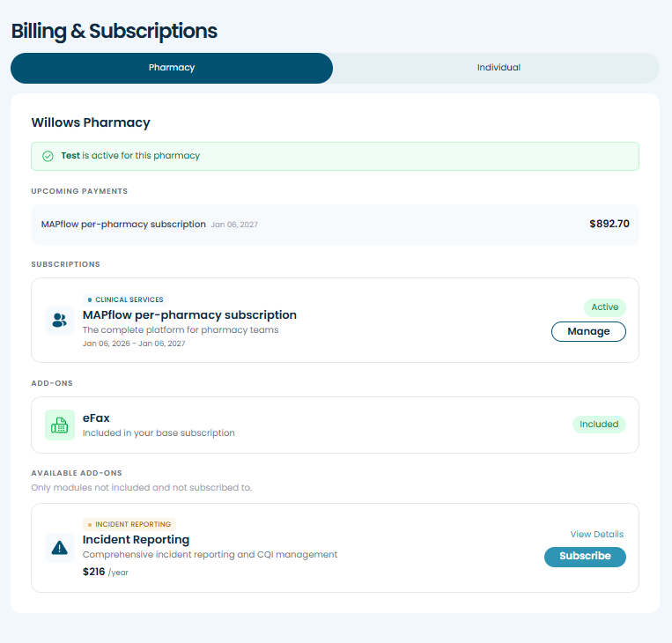Click the $892.70 payment amount
The width and height of the screenshot is (672, 643).
click(609, 224)
